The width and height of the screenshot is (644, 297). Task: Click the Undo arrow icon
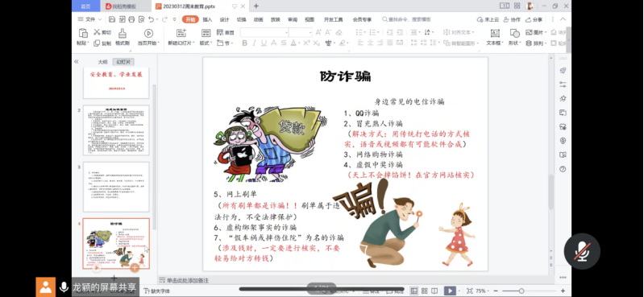(152, 19)
